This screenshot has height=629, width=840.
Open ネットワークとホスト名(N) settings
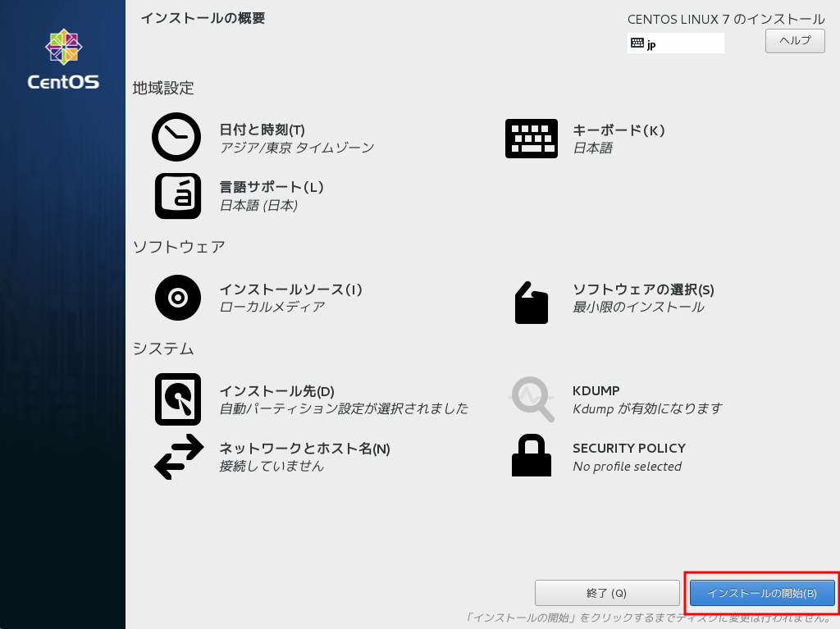click(x=305, y=449)
